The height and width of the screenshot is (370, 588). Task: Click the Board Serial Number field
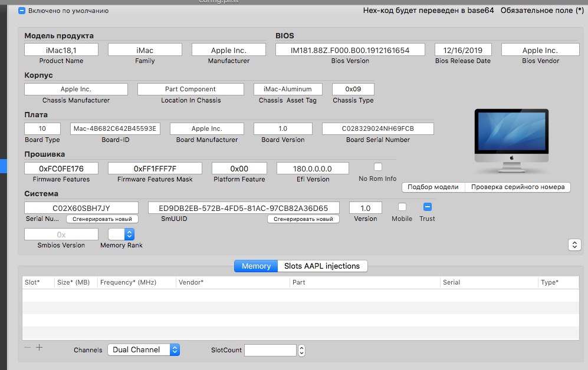coord(378,128)
